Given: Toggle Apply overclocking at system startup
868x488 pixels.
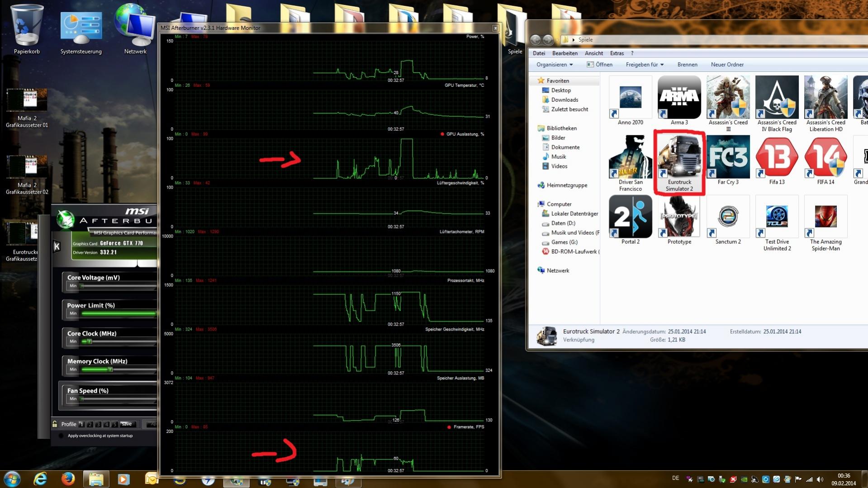Looking at the screenshot, I should pyautogui.click(x=61, y=436).
